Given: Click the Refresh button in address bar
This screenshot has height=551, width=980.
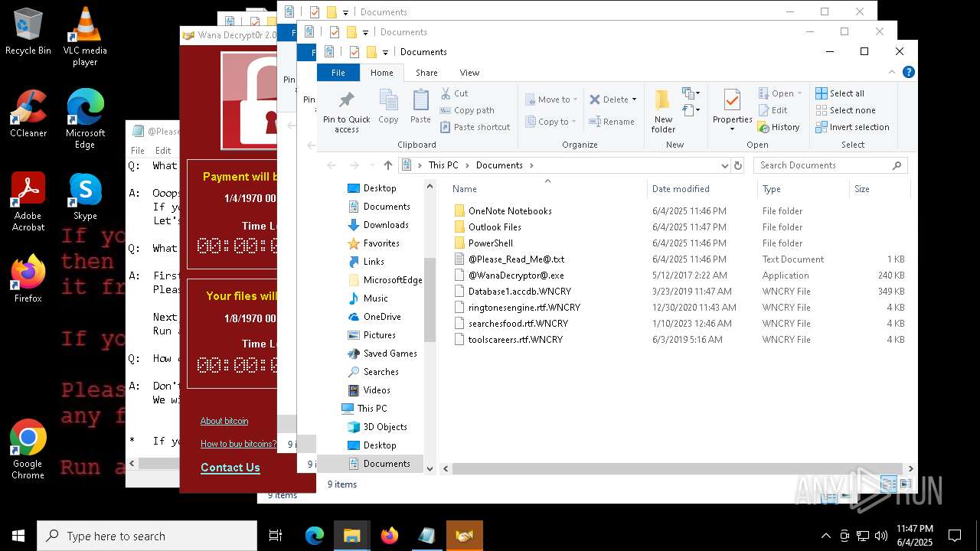Looking at the screenshot, I should click(x=738, y=165).
